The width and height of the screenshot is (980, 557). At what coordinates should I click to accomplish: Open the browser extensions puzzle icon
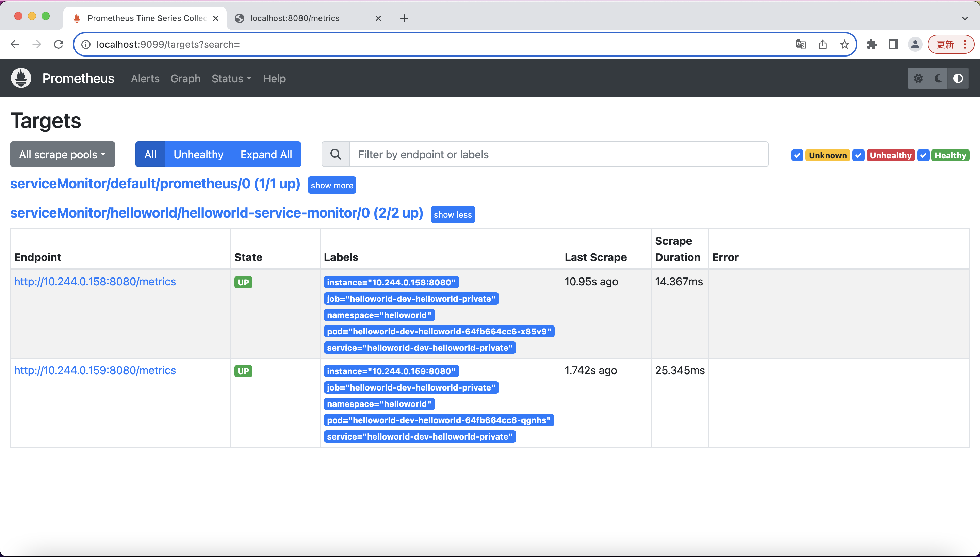(x=871, y=44)
